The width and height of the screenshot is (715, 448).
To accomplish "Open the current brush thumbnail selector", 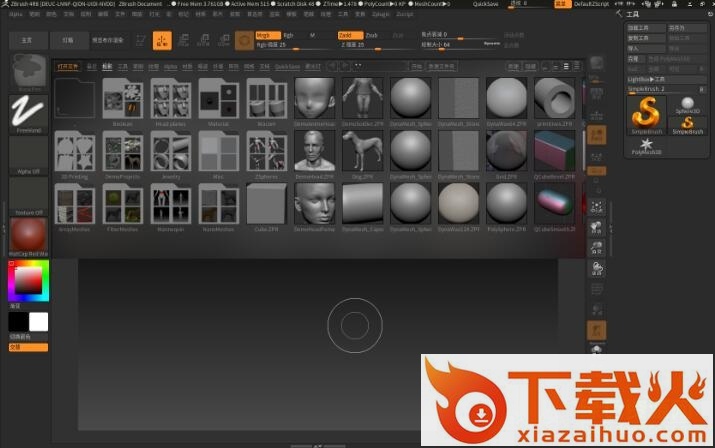I will point(28,72).
